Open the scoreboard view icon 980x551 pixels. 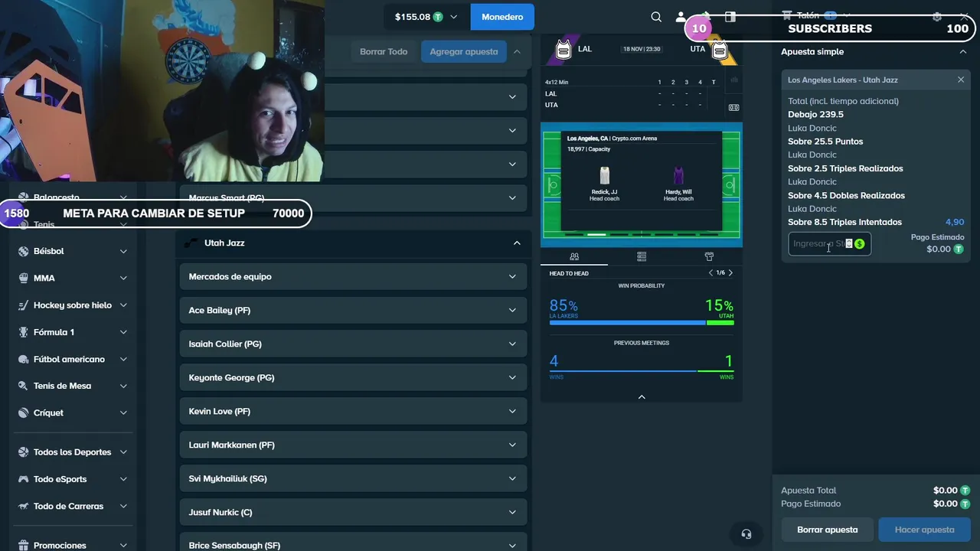point(733,108)
